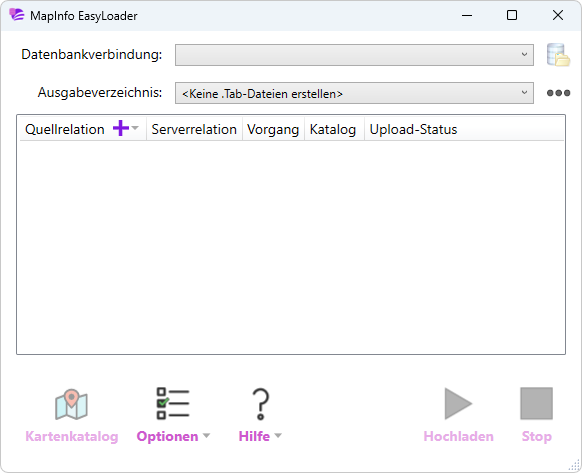The width and height of the screenshot is (582, 473).
Task: Click the Vorgang column header
Action: point(273,130)
